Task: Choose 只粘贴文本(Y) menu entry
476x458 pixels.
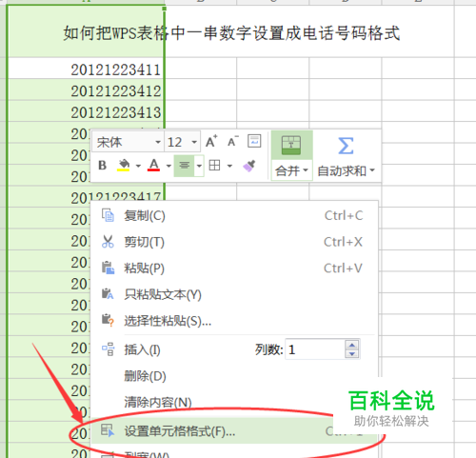Action: [234, 295]
